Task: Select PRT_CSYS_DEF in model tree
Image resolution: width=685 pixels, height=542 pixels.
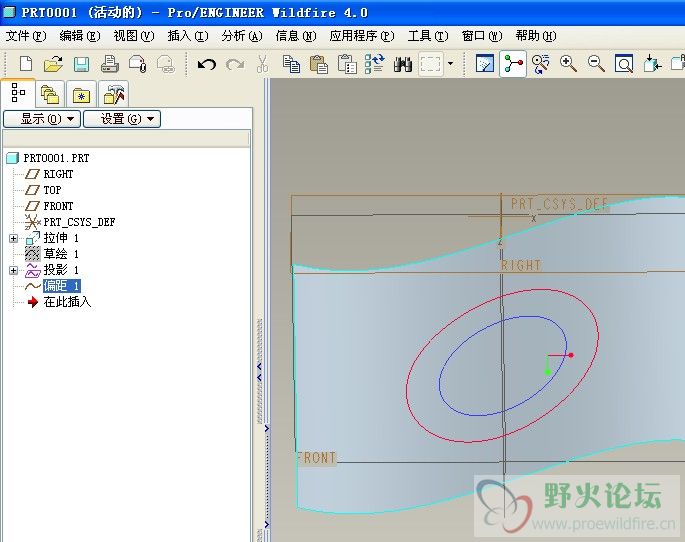Action: pos(79,222)
